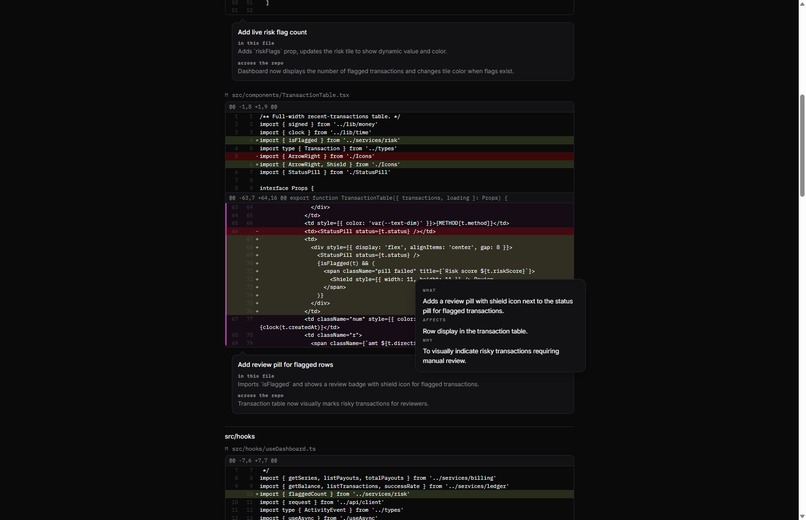
Task: Click 'in this file' label in risk flag card
Action: (255, 43)
